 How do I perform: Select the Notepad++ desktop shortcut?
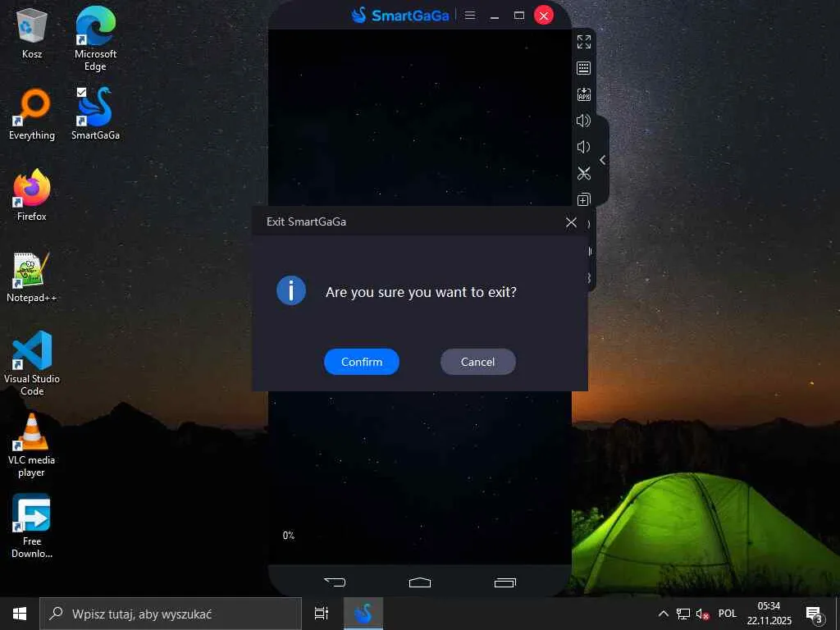32,277
